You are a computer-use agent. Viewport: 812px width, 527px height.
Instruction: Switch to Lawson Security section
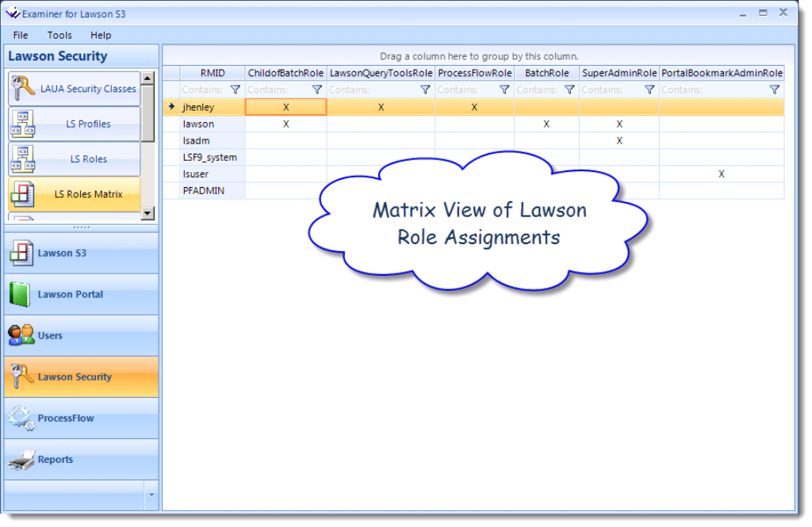[x=82, y=377]
